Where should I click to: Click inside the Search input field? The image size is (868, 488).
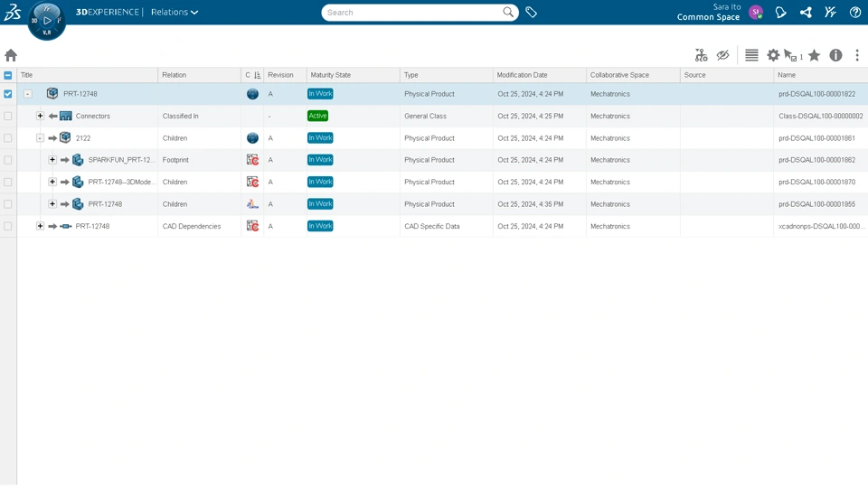click(x=412, y=12)
